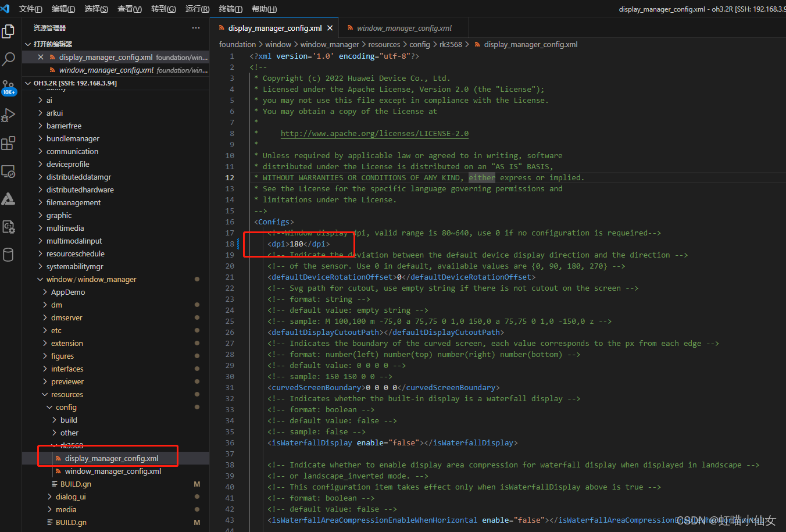The height and width of the screenshot is (532, 786).
Task: Expand the deviceprofile folder
Action: pos(67,164)
